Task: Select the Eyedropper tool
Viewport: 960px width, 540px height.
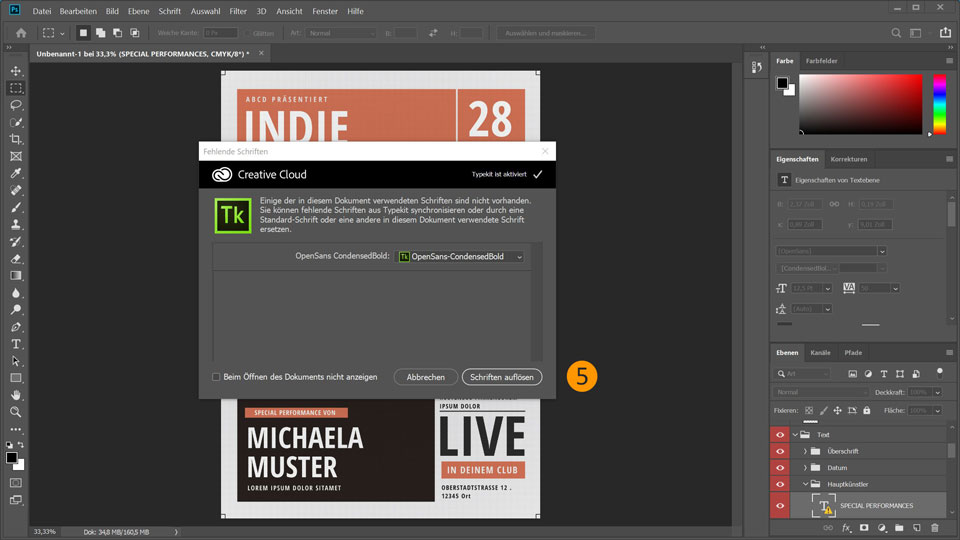Action: coord(16,173)
